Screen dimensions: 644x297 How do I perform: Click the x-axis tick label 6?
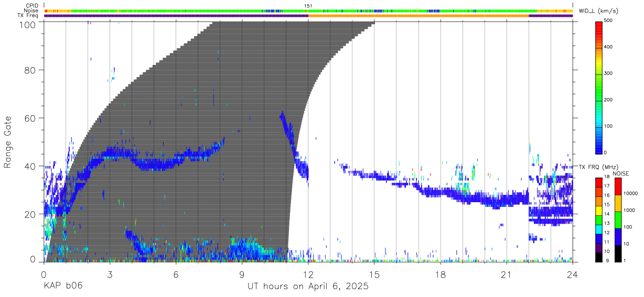(176, 274)
